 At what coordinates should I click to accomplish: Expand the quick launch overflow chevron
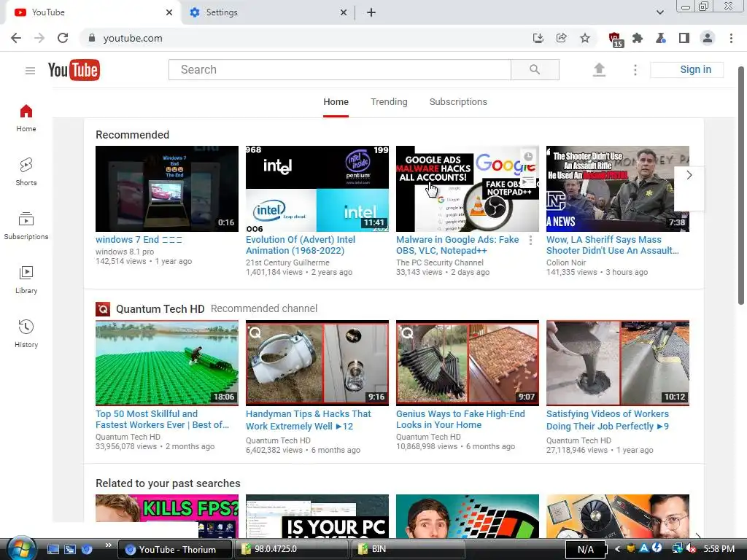click(x=109, y=545)
